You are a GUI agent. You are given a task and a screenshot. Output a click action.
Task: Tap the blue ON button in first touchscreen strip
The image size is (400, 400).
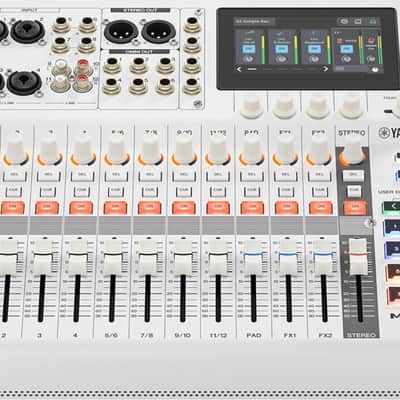[x=249, y=49]
